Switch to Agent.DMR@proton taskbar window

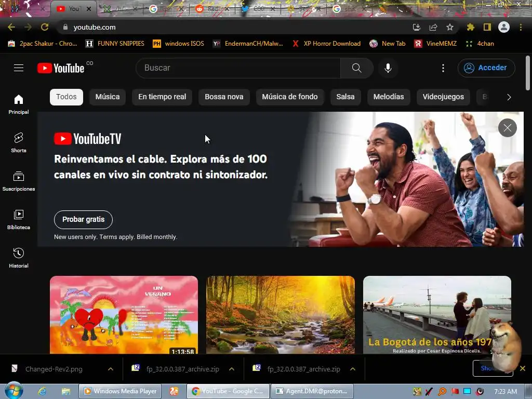click(312, 391)
